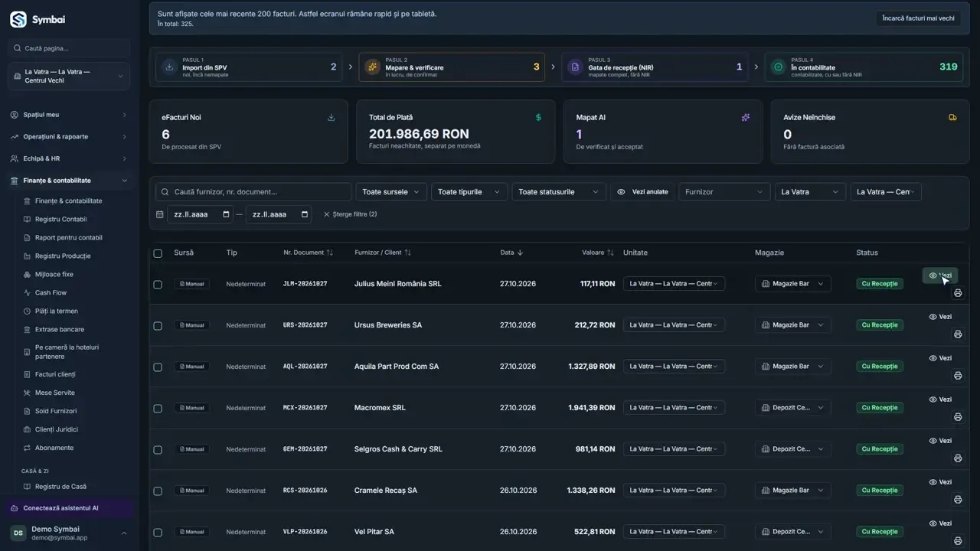Click the Caută pagina sidebar search field
Screen dimensions: 980x551
(70, 48)
